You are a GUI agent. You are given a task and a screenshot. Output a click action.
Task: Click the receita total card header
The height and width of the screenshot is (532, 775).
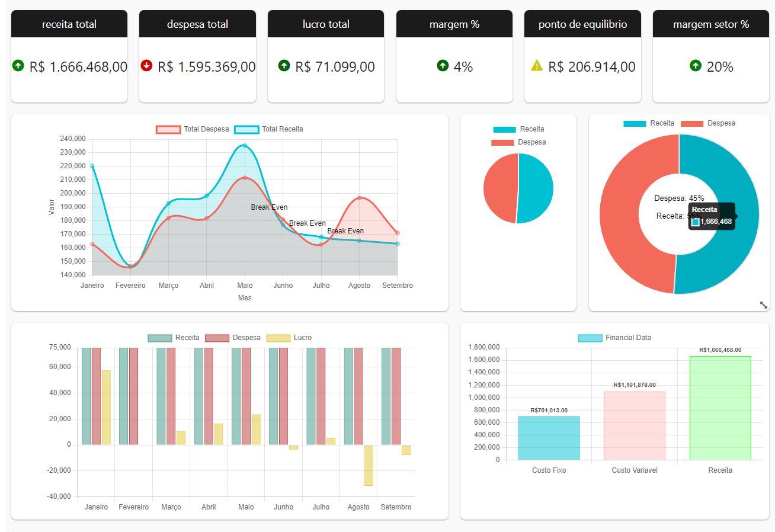pyautogui.click(x=69, y=24)
